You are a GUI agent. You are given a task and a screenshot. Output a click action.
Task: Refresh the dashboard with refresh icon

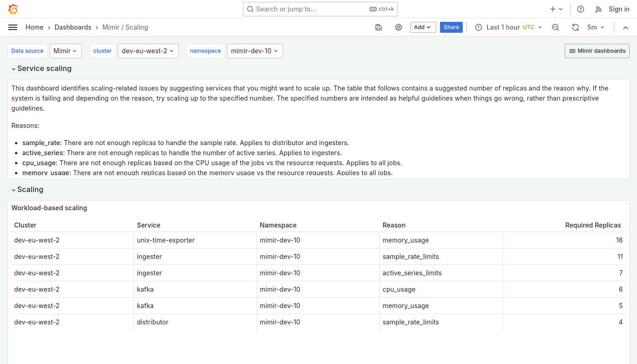tap(576, 27)
